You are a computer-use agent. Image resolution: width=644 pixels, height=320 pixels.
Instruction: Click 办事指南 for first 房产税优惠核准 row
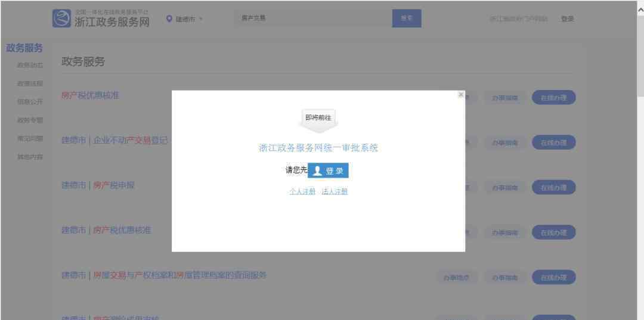point(505,98)
